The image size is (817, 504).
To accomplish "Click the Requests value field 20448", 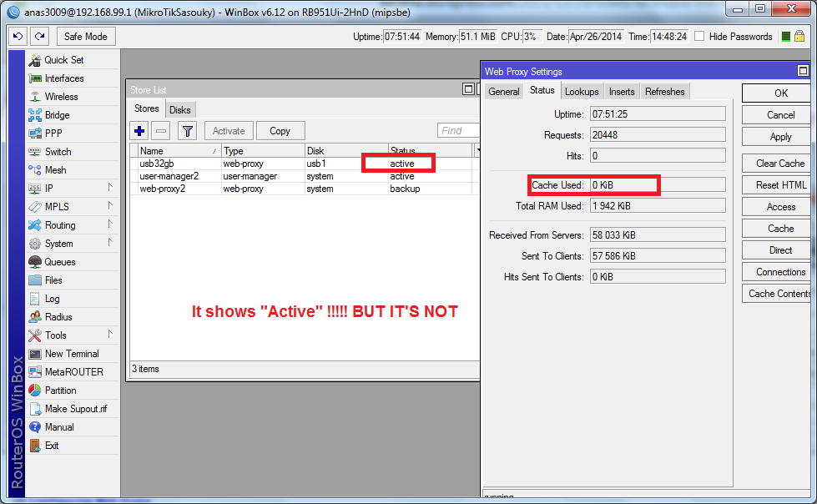I will point(658,135).
